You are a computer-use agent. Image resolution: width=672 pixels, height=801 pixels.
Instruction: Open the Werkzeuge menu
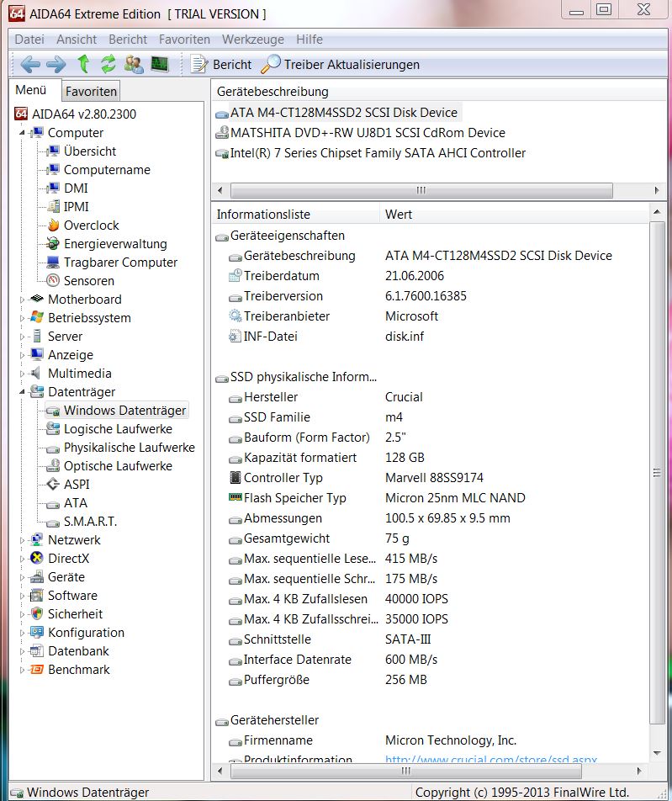point(253,40)
